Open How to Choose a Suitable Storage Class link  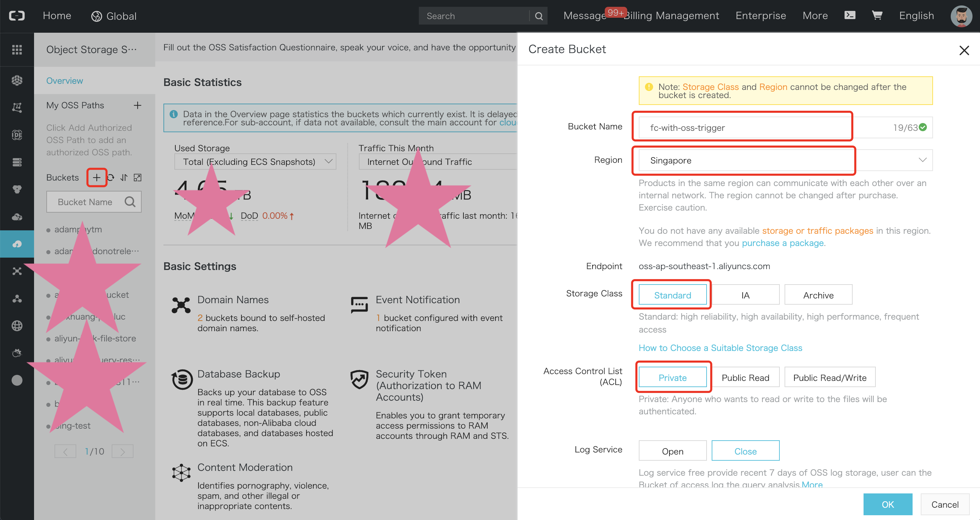point(720,348)
